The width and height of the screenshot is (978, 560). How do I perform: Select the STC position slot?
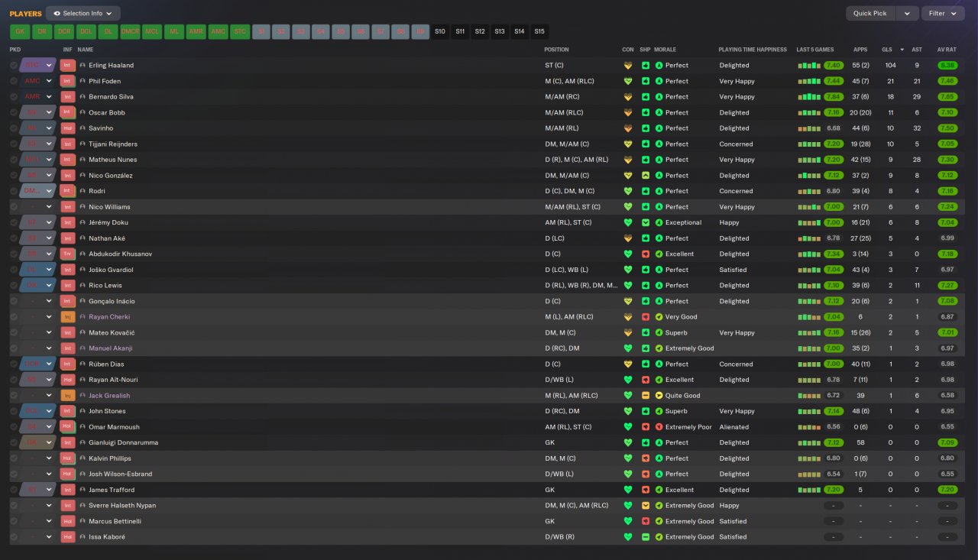coord(240,31)
